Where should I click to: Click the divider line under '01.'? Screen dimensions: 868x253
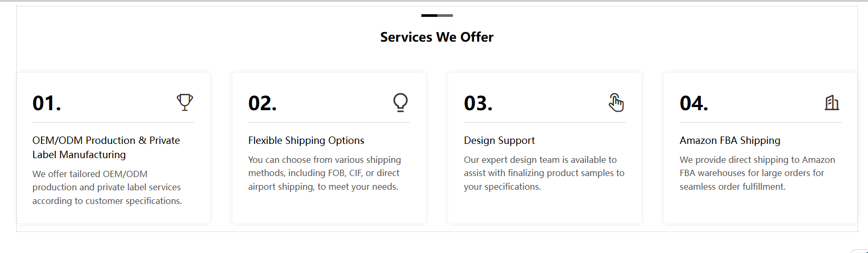tap(113, 123)
